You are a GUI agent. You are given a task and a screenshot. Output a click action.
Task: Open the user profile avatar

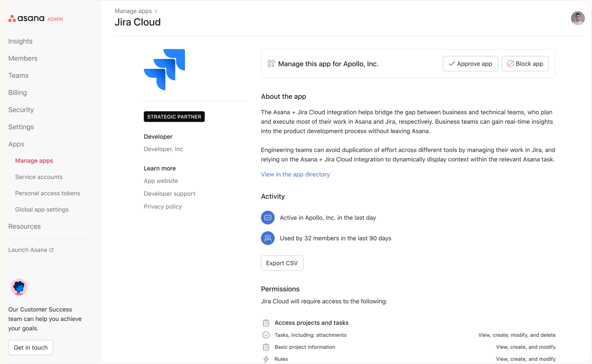click(578, 18)
